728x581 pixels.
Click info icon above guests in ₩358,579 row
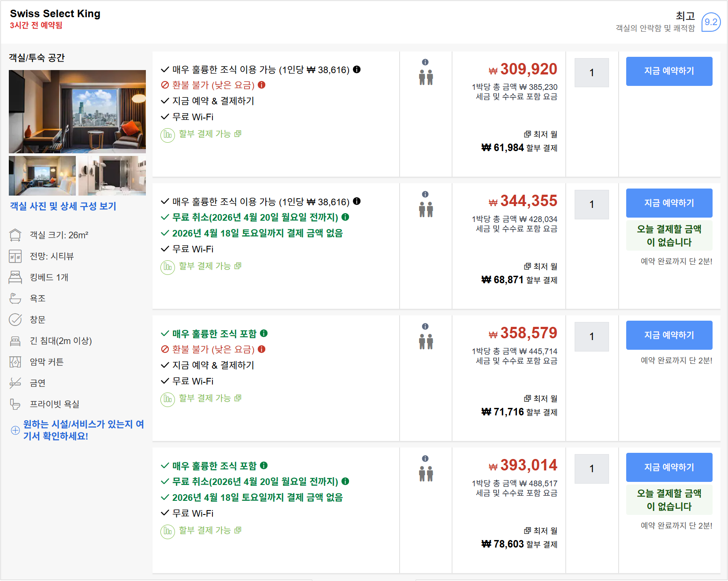click(425, 326)
